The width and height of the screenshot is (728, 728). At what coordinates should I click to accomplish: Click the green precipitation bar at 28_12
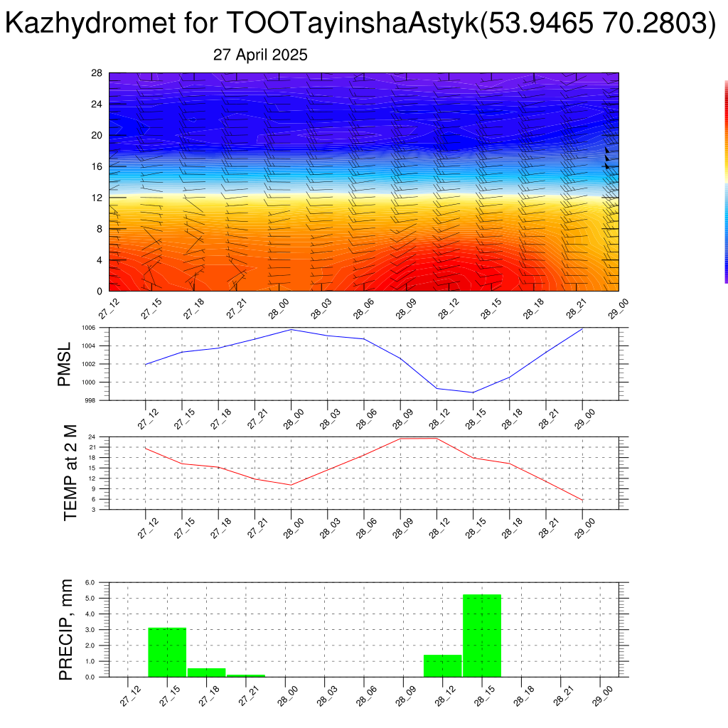442,665
